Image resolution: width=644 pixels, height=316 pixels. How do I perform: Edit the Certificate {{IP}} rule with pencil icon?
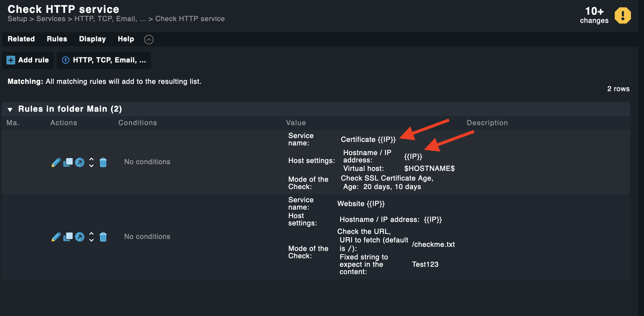[56, 162]
